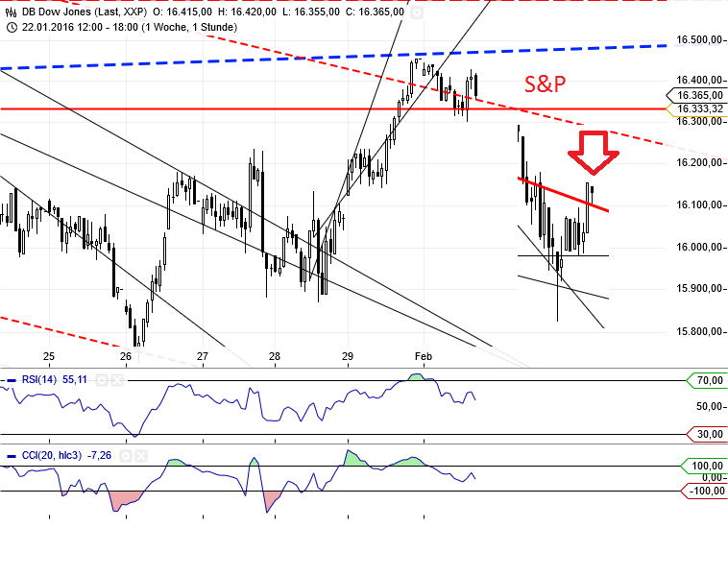Click the 16.400,00 price axis label
728x576 pixels.
click(x=699, y=81)
